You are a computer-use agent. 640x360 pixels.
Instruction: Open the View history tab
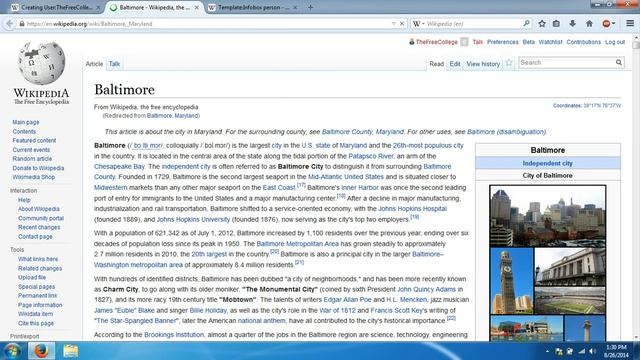tap(483, 64)
